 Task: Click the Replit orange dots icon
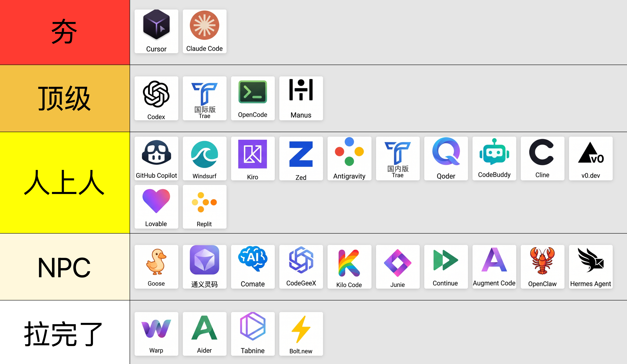(205, 207)
